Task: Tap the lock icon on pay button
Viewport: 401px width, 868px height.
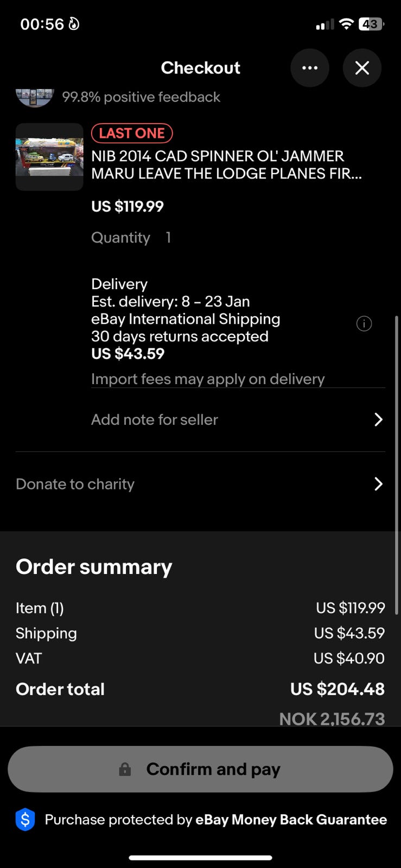Action: (x=125, y=769)
